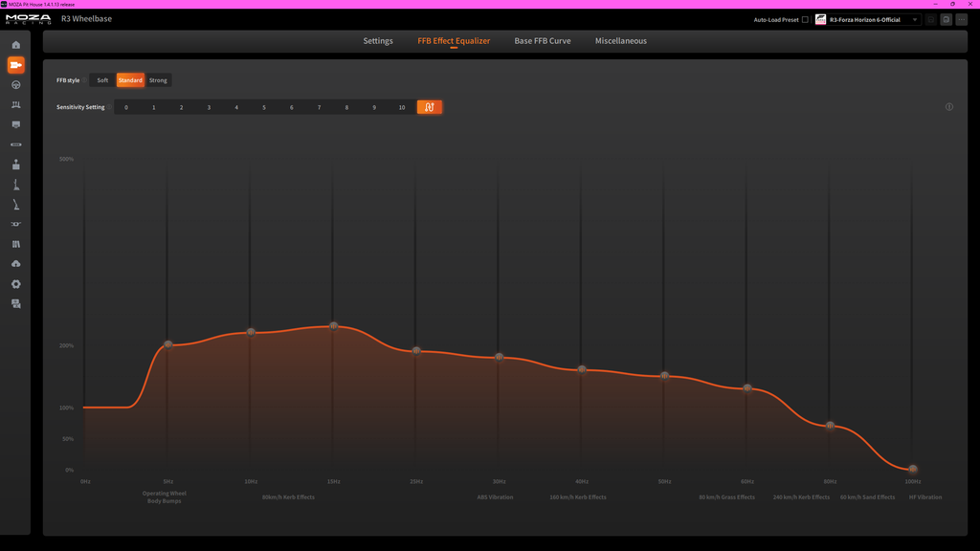Open the Home page in sidebar

click(16, 45)
